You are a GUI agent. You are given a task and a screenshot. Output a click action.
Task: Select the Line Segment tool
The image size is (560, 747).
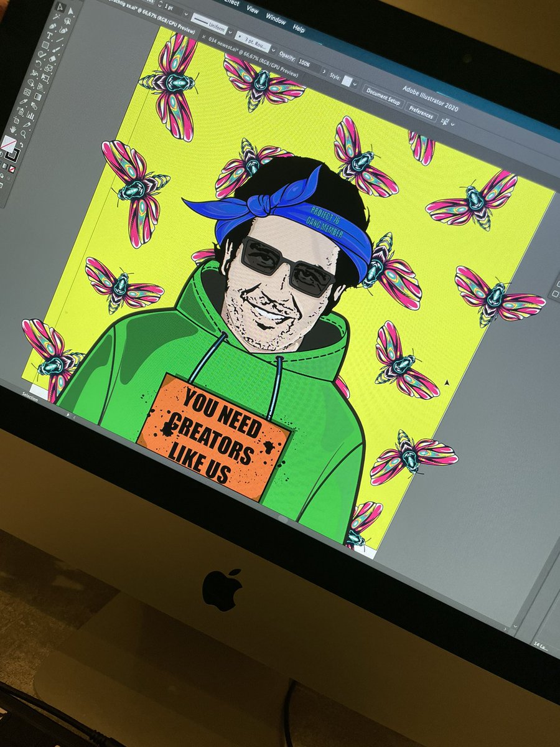60,40
